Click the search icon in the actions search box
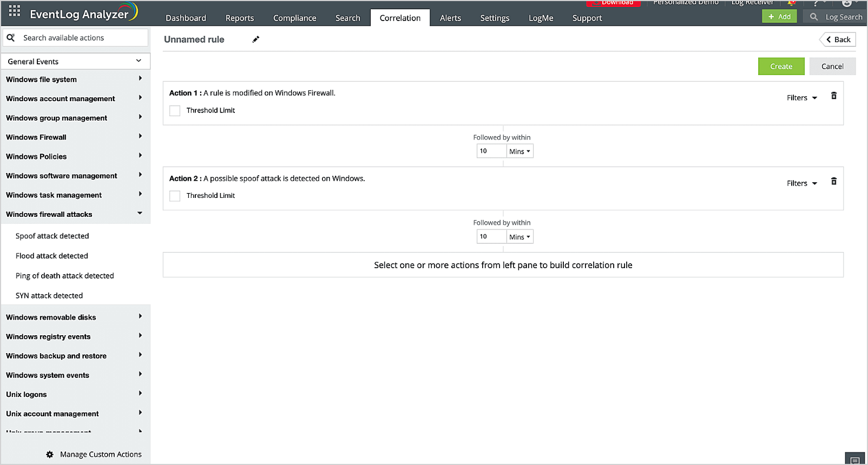868x465 pixels. click(x=11, y=38)
